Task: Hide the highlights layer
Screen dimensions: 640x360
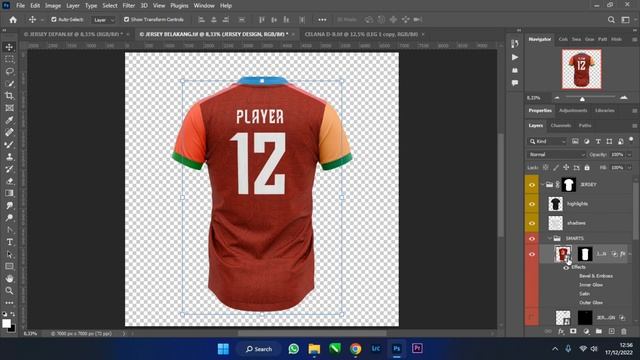Action: point(532,204)
